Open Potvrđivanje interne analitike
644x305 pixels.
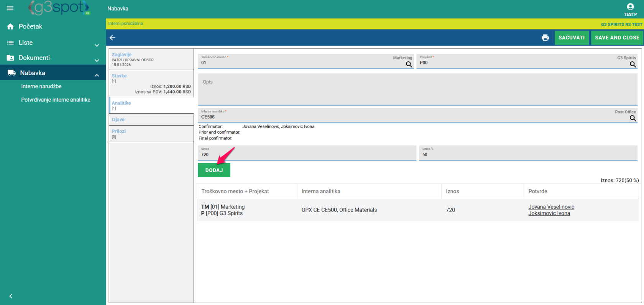[x=56, y=100]
